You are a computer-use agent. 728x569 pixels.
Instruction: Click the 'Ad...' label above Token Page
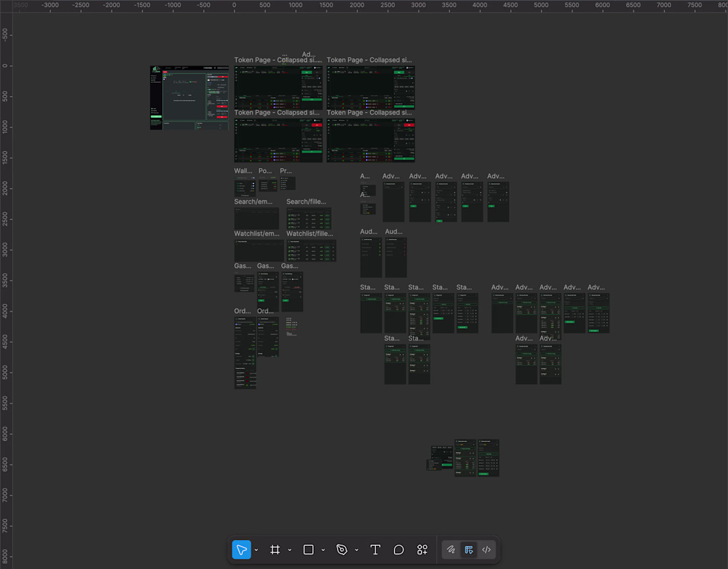[309, 54]
